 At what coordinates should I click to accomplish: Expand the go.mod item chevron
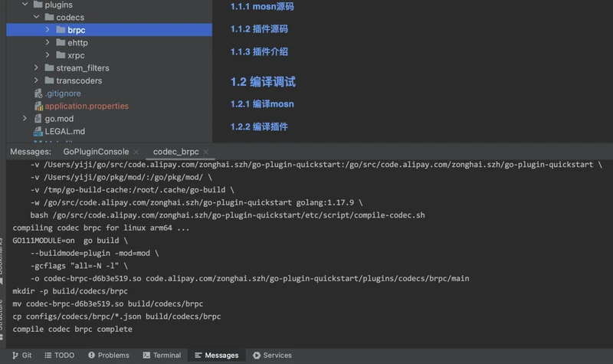point(25,118)
